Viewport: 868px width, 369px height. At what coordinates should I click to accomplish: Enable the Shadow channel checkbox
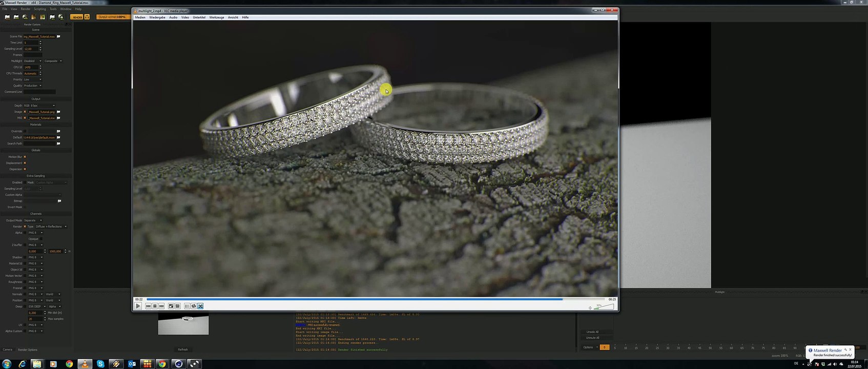(25, 257)
